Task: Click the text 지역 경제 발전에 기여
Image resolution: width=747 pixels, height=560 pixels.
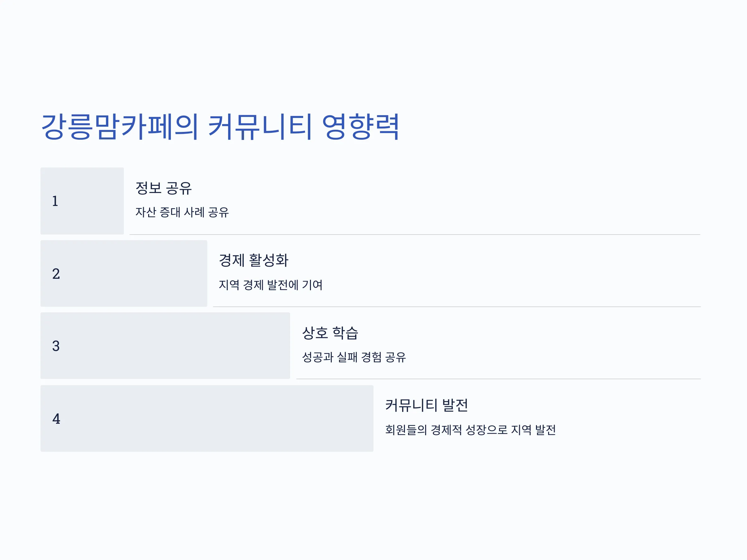Action: click(x=270, y=285)
